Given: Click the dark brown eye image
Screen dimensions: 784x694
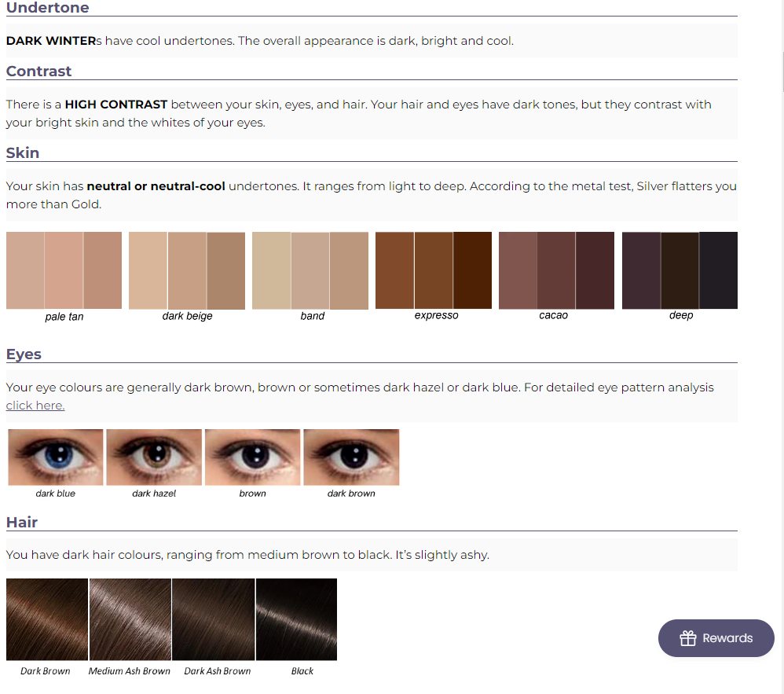Looking at the screenshot, I should point(351,457).
